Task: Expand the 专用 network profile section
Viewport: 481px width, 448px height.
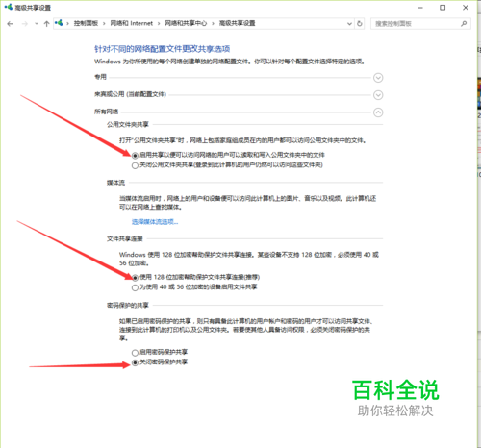Action: coord(378,78)
